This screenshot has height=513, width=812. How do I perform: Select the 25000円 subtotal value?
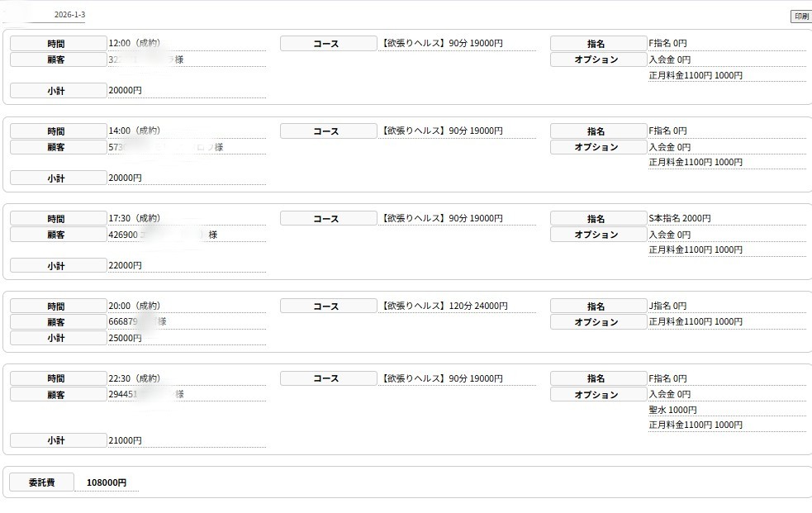[x=125, y=338]
